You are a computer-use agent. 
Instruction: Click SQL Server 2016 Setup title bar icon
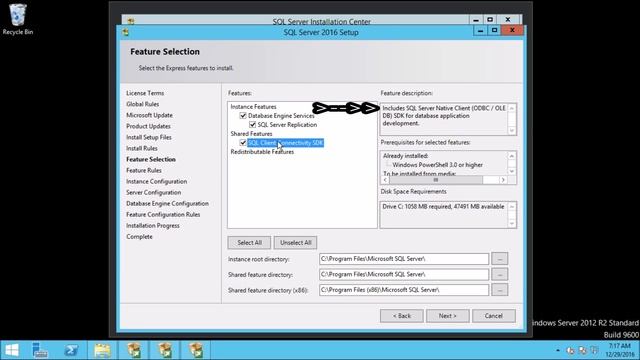[x=126, y=32]
